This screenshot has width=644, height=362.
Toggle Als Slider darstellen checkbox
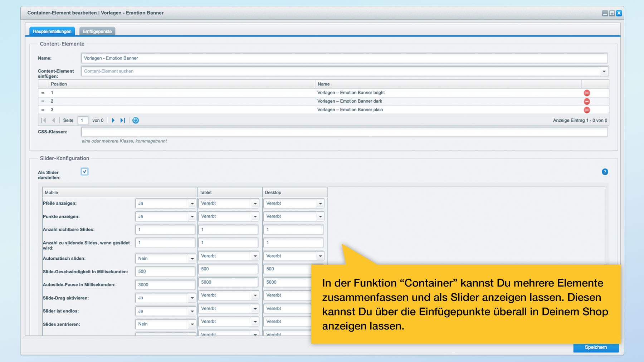(85, 172)
